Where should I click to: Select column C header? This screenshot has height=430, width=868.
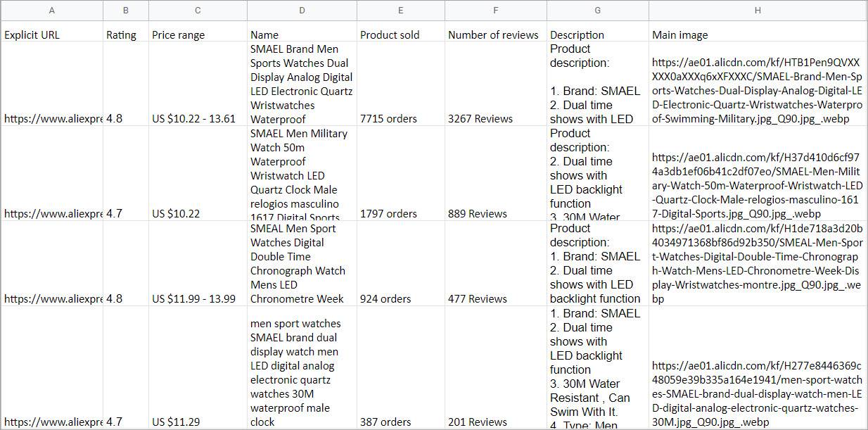(x=198, y=11)
